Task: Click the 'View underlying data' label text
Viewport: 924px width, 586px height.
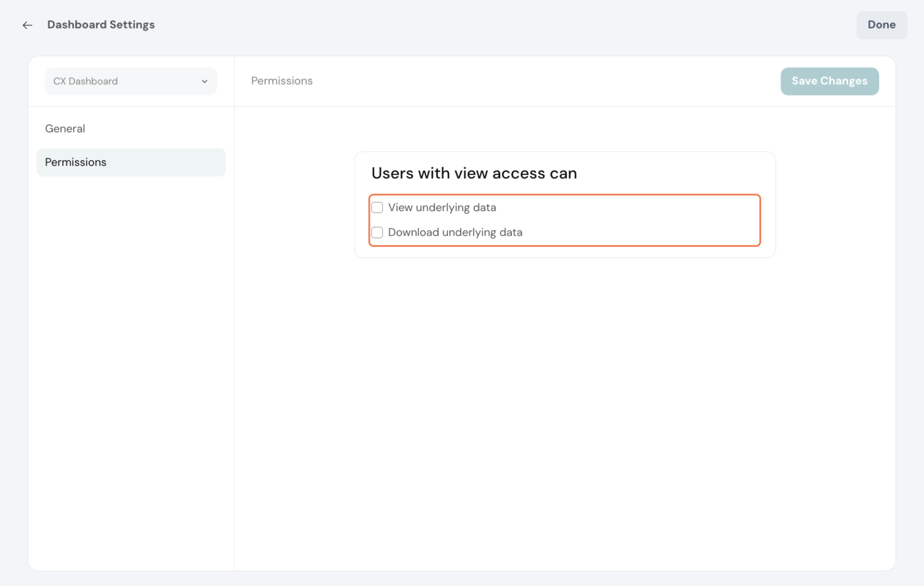Action: pos(442,208)
